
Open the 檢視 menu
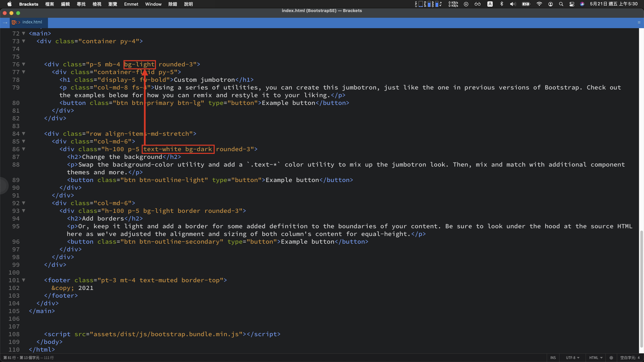[97, 4]
